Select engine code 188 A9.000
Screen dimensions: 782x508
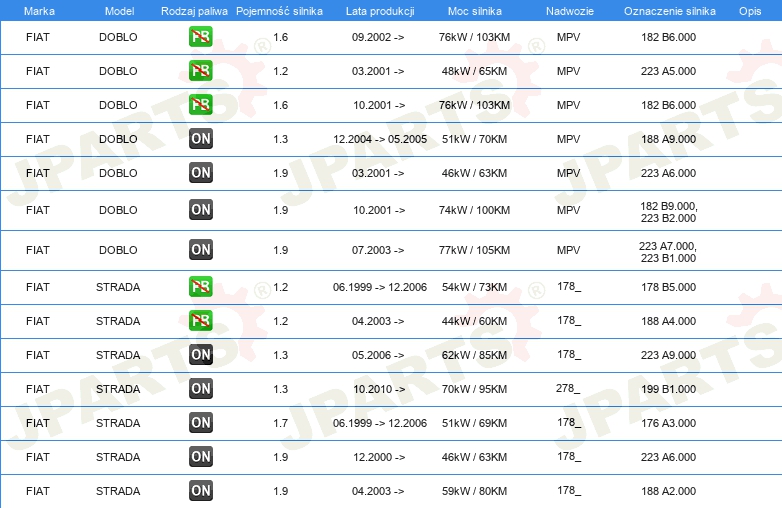668,139
